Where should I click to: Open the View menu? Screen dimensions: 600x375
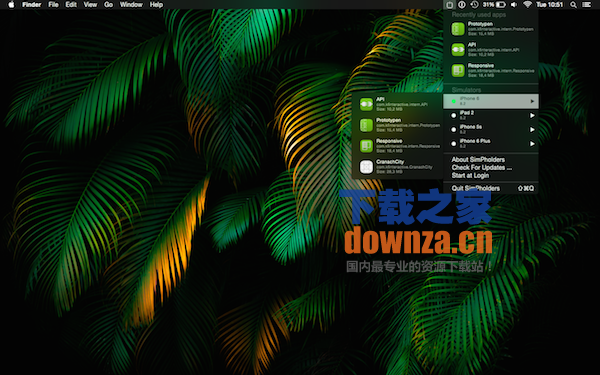90,5
